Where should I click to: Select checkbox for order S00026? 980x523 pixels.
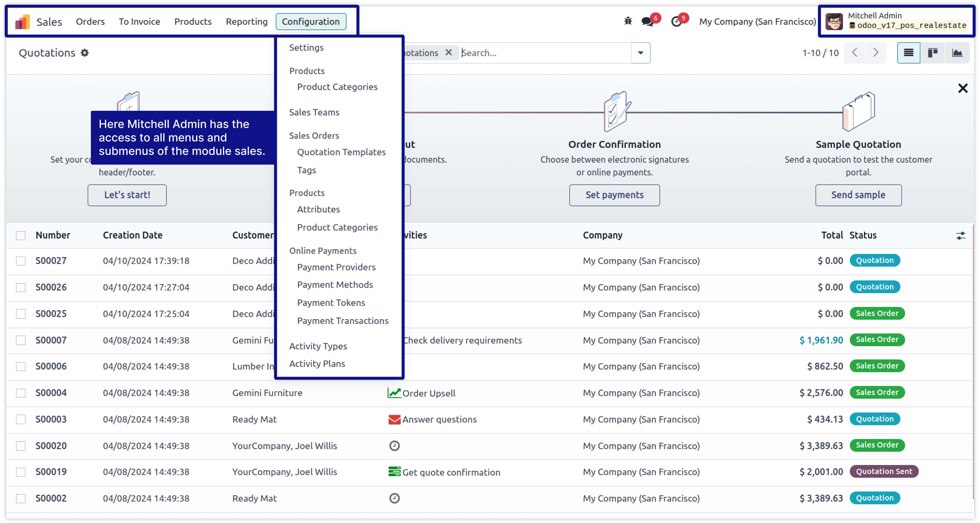tap(21, 287)
